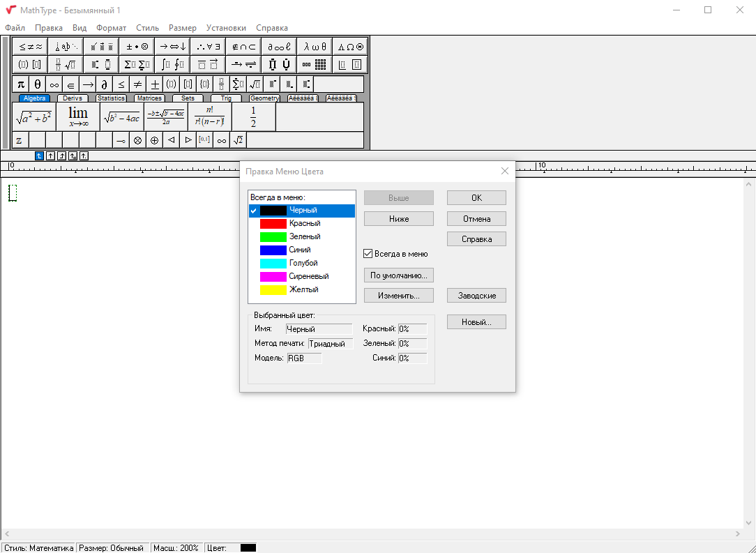Switch to the Derivs tab

click(73, 98)
